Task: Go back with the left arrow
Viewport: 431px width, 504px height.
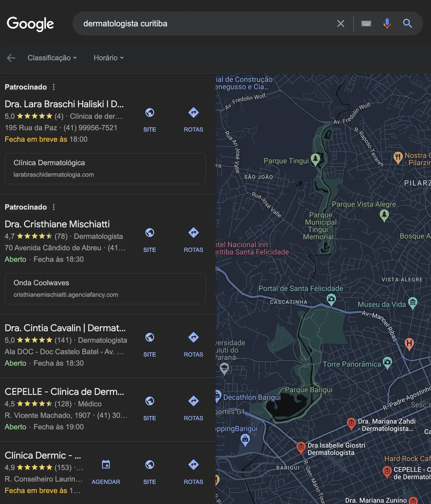Action: pos(11,58)
